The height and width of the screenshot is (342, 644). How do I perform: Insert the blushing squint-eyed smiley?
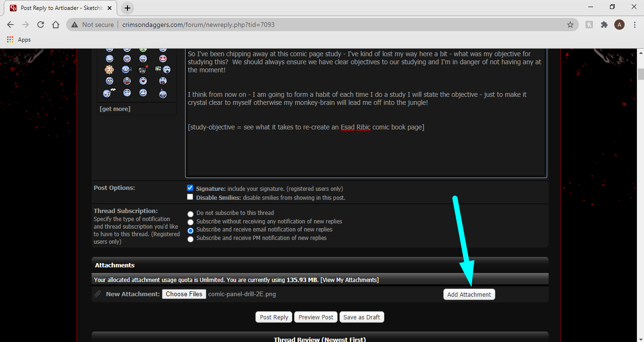tap(127, 59)
